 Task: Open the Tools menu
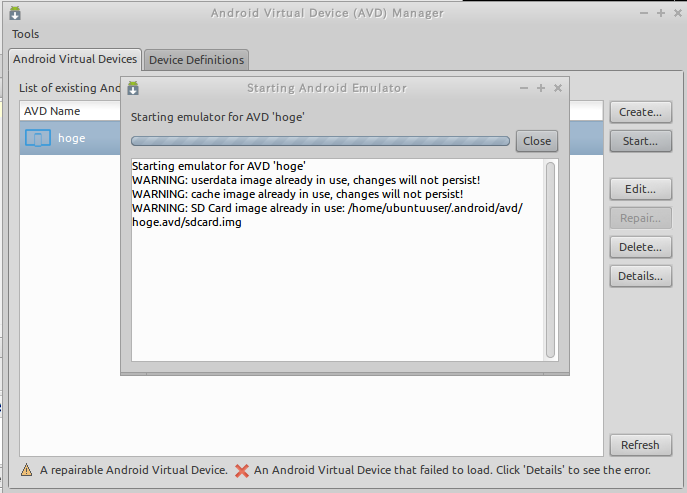pos(25,34)
